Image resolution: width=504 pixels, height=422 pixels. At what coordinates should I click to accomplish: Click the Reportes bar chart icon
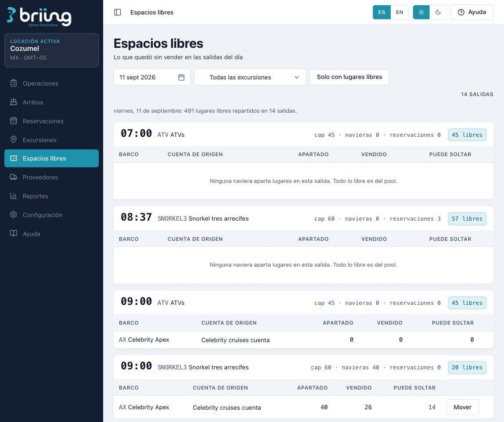(14, 196)
